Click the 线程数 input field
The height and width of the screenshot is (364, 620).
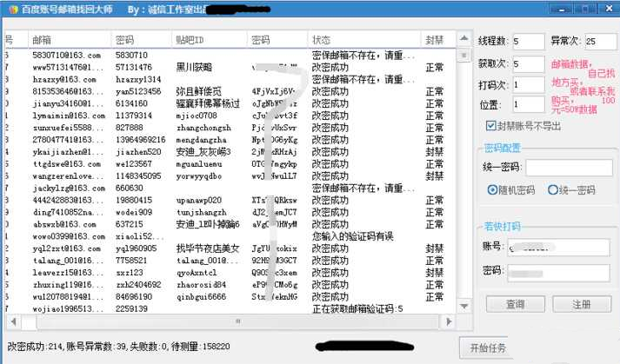[x=529, y=41]
